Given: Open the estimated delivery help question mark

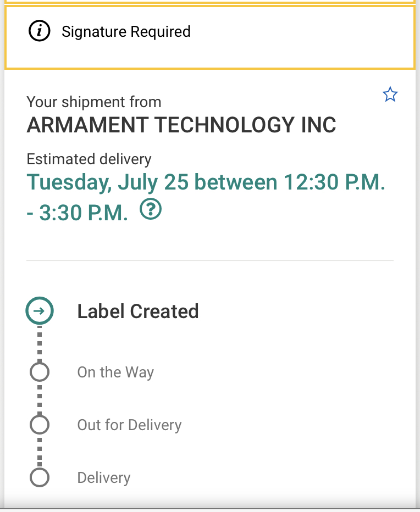Looking at the screenshot, I should click(x=151, y=209).
